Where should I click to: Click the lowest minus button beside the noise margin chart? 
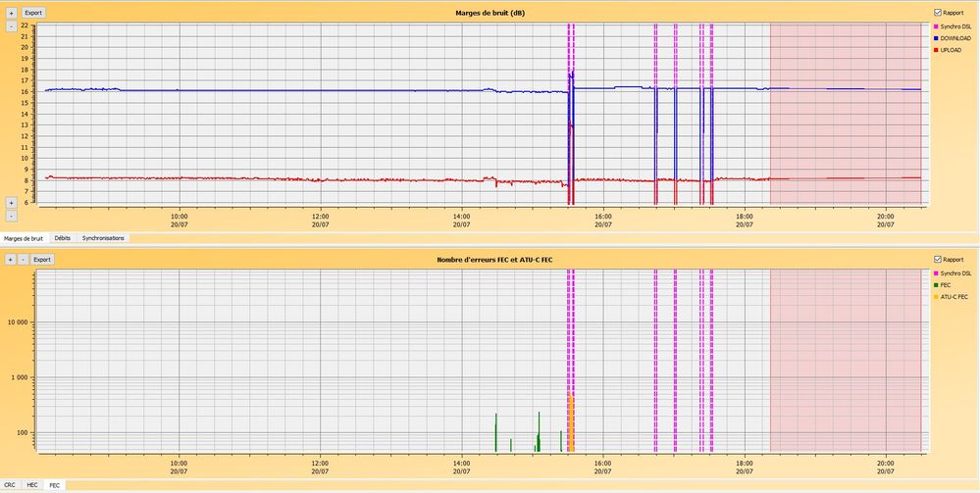11,216
